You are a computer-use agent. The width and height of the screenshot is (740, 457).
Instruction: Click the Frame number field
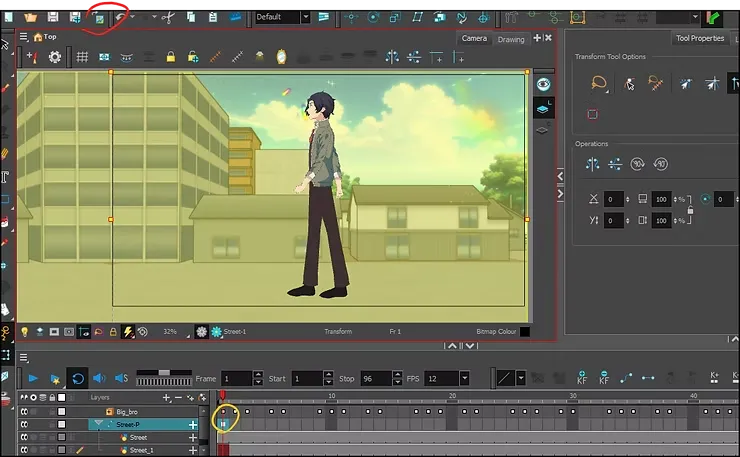[237, 379]
